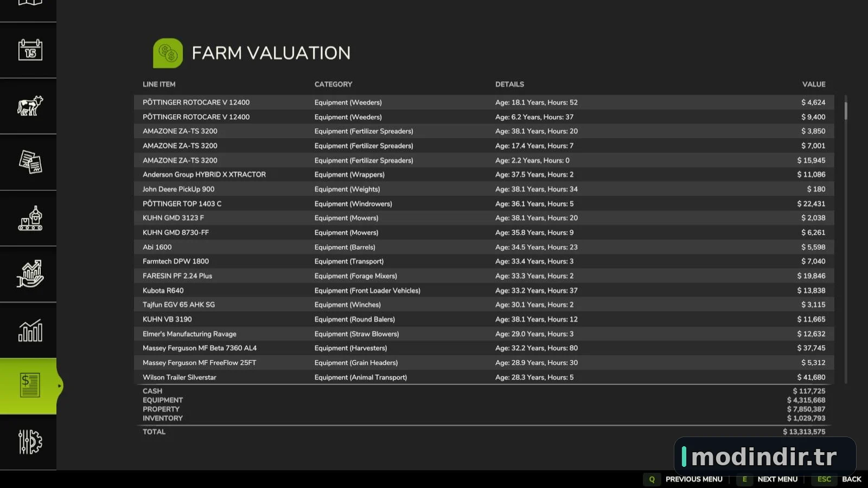Open the contracts page with documents icon

coord(30,162)
